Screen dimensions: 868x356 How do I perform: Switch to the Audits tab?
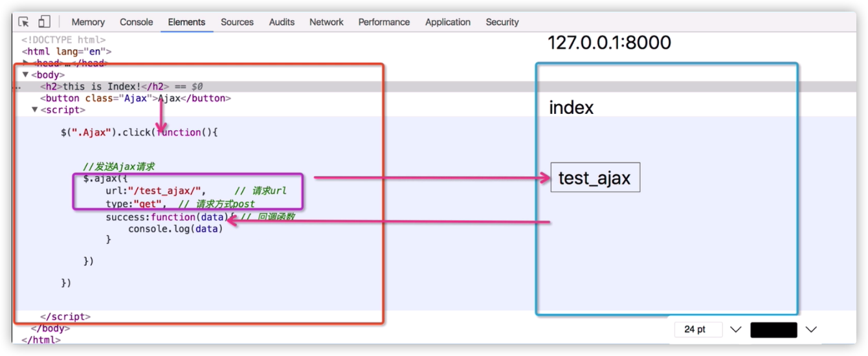click(282, 22)
